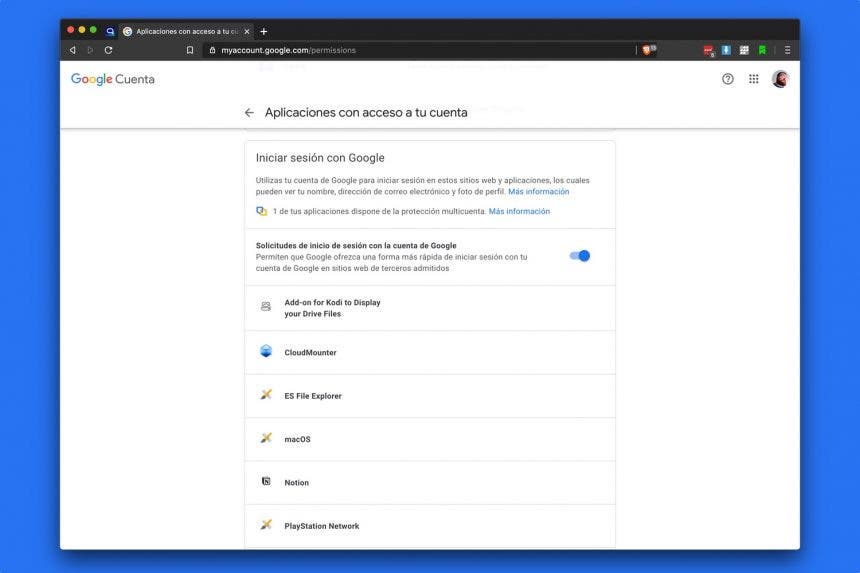Open multi-account protection Más información link
Image resolution: width=860 pixels, height=573 pixels.
click(x=519, y=212)
